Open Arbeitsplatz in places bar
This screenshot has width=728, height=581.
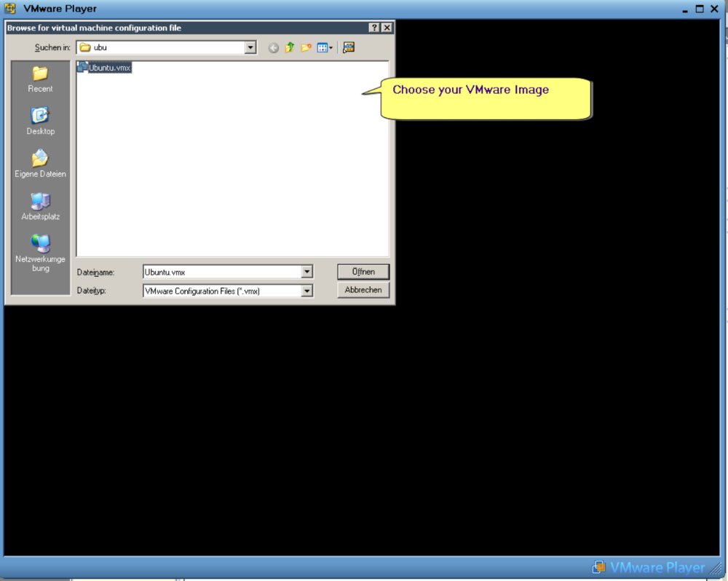[40, 207]
